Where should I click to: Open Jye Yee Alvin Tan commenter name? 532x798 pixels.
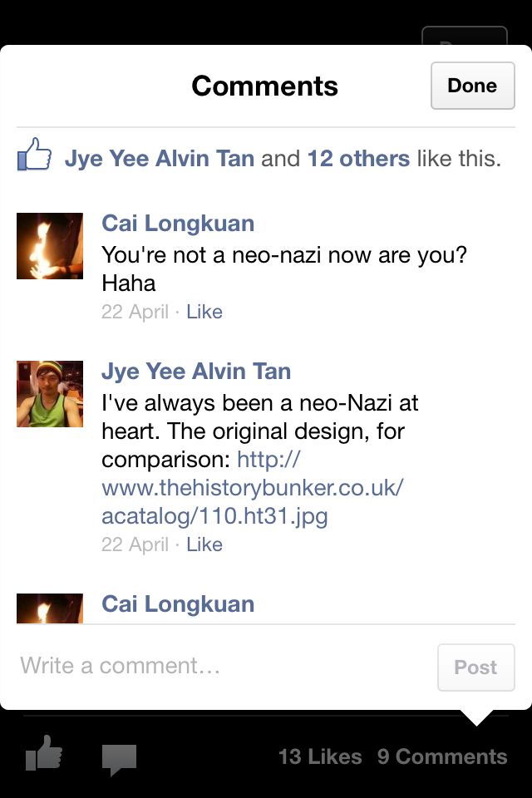(196, 372)
